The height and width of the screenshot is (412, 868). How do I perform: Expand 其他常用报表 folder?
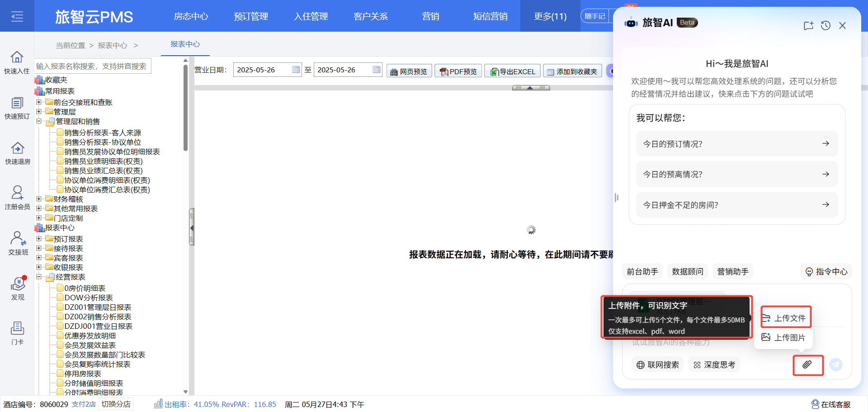[x=39, y=208]
